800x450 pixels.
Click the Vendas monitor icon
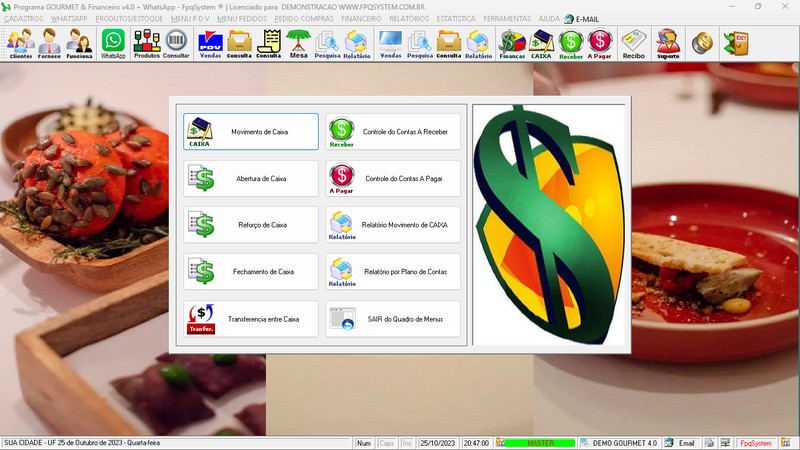tap(390, 43)
